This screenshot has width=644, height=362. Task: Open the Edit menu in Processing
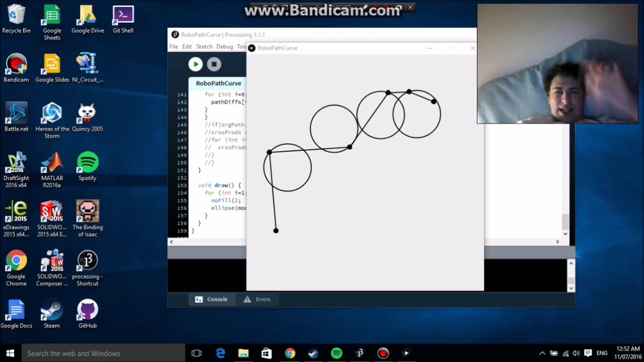coord(187,46)
